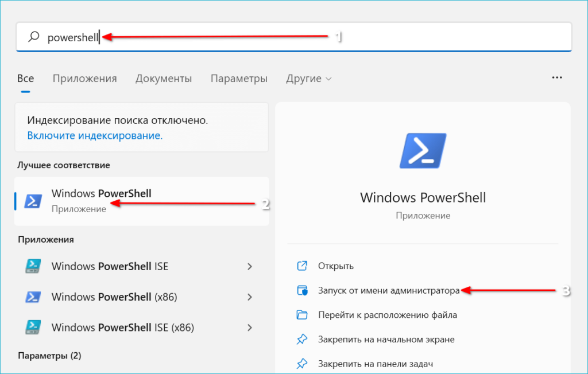Click the Включите индексирование link
Image resolution: width=588 pixels, height=374 pixels.
pos(95,136)
